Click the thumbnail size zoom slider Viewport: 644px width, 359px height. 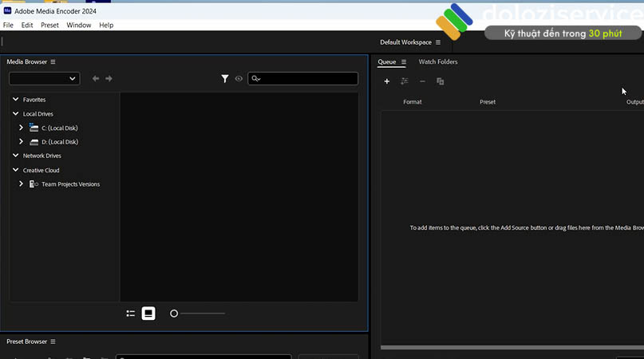coord(198,314)
